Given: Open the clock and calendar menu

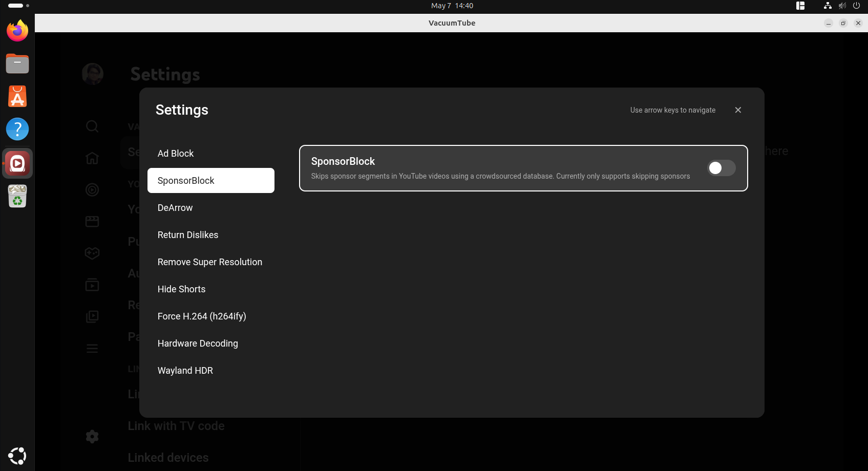Looking at the screenshot, I should [x=452, y=6].
